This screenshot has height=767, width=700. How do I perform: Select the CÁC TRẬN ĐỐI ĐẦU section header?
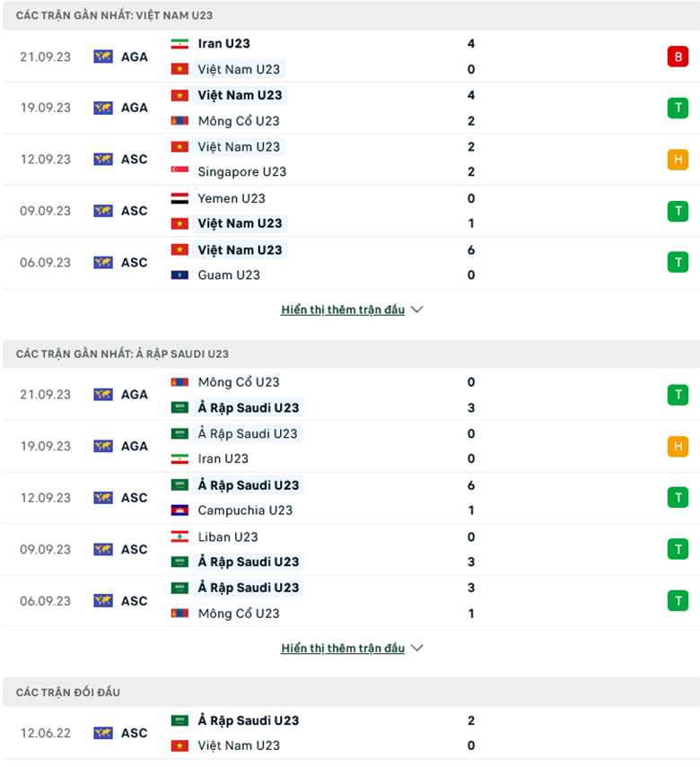point(67,692)
